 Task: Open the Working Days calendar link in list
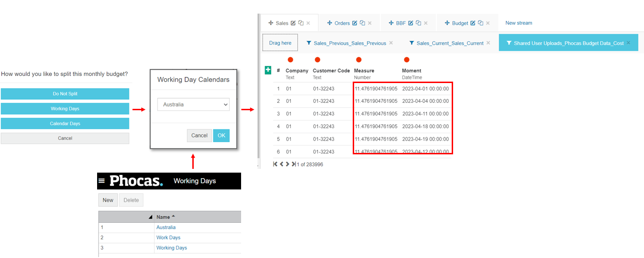tap(172, 248)
